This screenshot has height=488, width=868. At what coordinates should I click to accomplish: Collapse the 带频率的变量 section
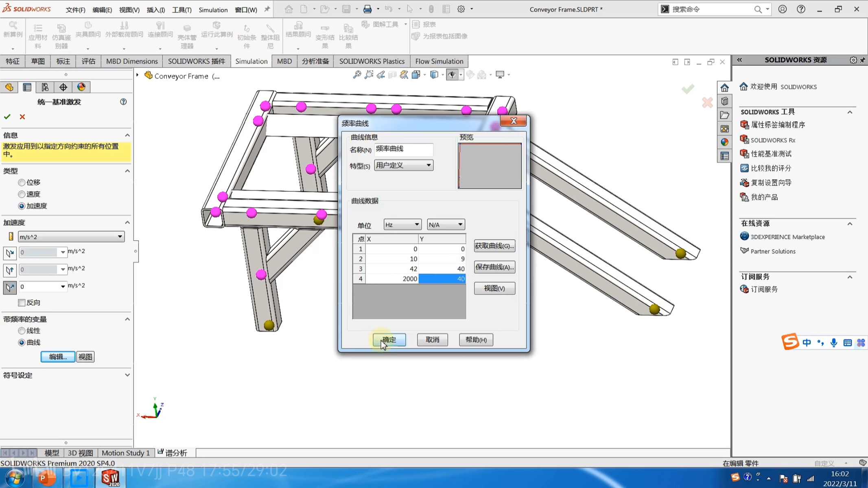click(x=127, y=319)
